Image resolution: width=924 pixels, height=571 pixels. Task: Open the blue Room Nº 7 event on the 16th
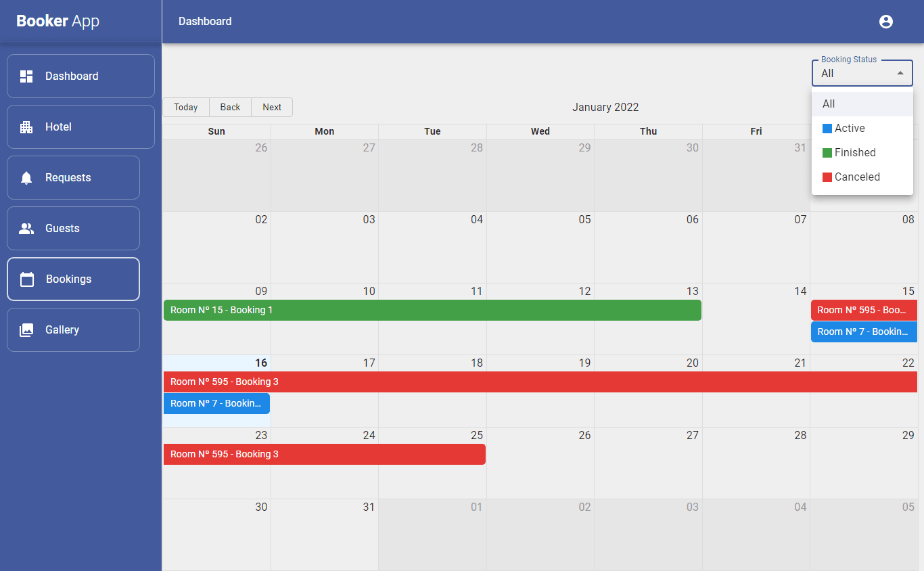(x=216, y=404)
